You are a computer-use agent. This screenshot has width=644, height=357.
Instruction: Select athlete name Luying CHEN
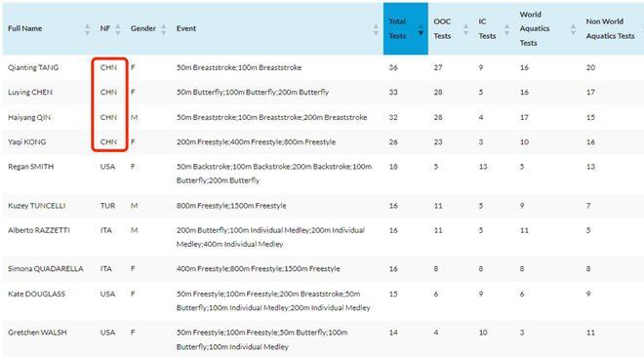click(30, 92)
